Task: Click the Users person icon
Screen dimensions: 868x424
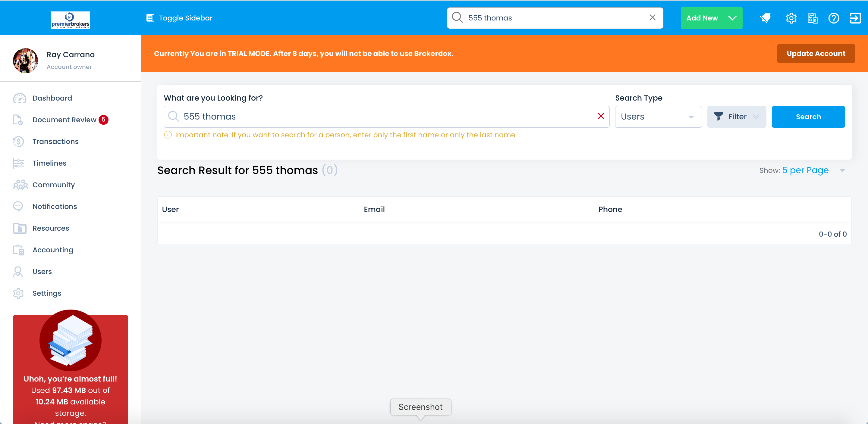Action: coord(17,271)
